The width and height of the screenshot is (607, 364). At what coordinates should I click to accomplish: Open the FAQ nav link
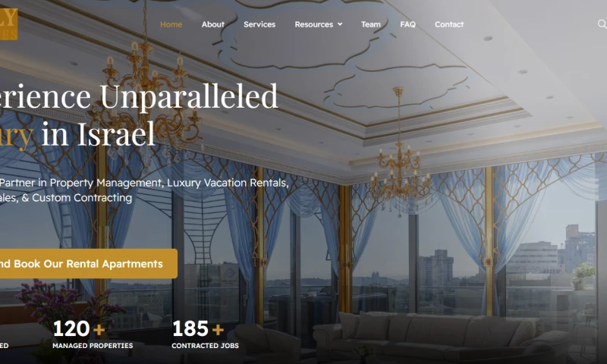point(407,24)
